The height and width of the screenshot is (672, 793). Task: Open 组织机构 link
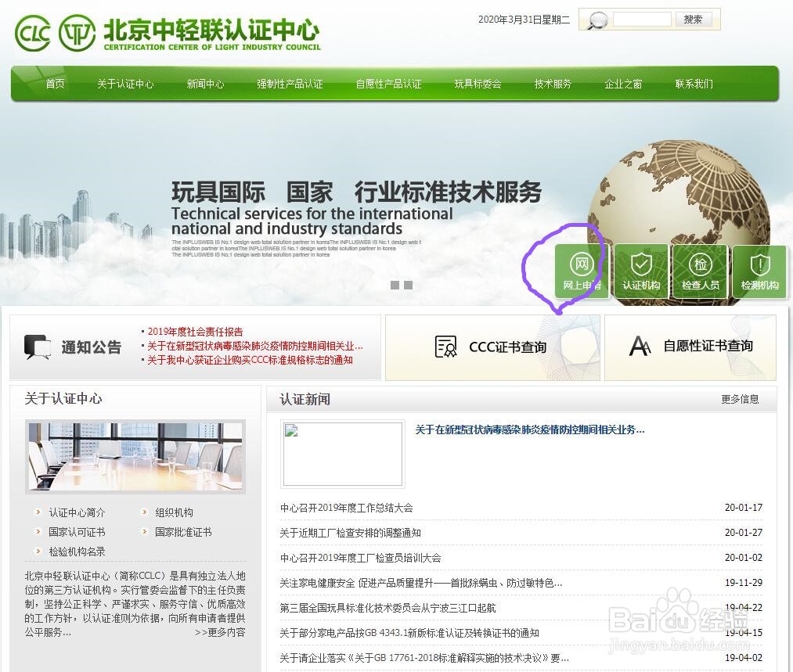point(174,512)
